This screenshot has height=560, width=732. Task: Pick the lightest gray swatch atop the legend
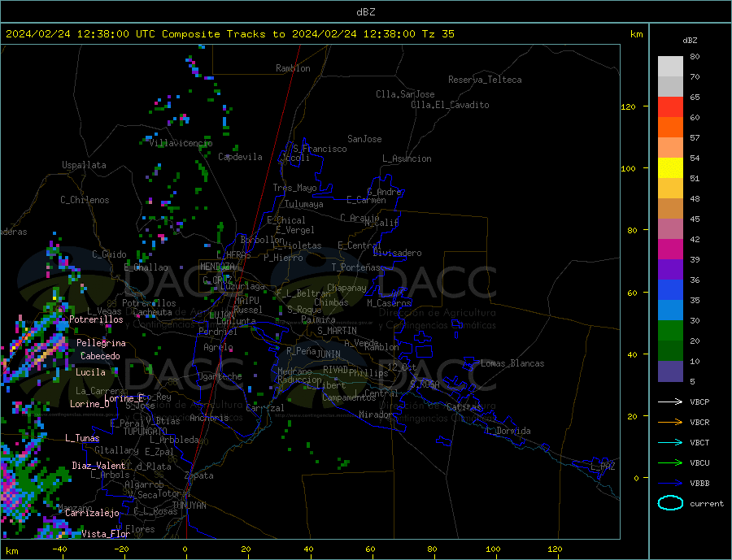point(670,67)
